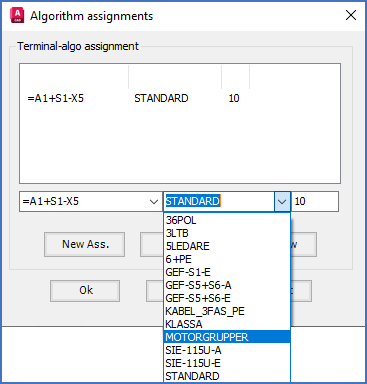
Task: Choose the highlighted MOTORGRUPPER option
Action: tap(227, 337)
